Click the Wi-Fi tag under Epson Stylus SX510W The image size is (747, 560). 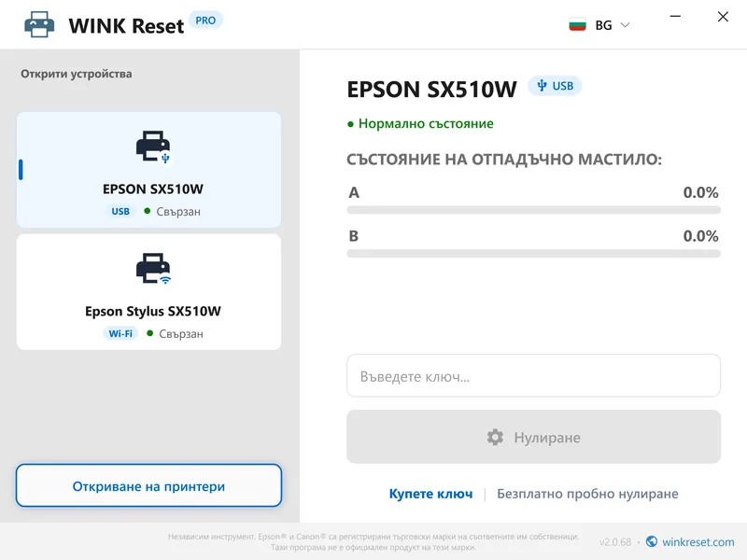coord(120,334)
